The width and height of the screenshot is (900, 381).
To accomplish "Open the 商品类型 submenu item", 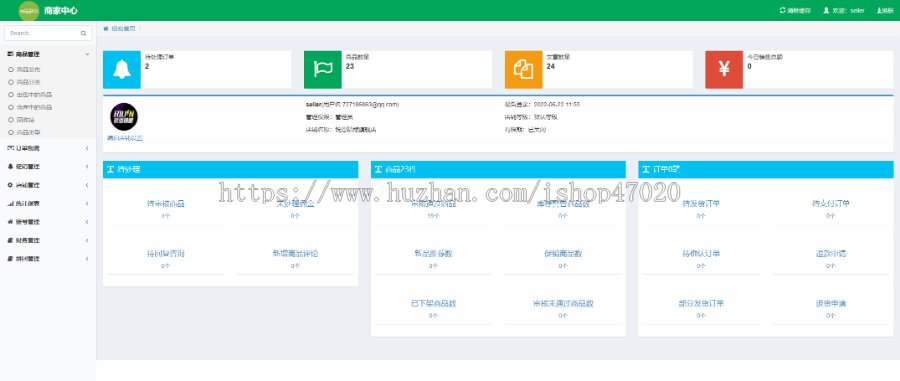I will 28,132.
